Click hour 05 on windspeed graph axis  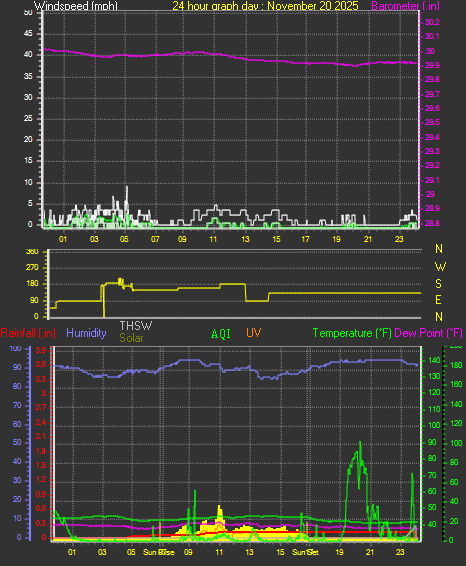coord(124,239)
